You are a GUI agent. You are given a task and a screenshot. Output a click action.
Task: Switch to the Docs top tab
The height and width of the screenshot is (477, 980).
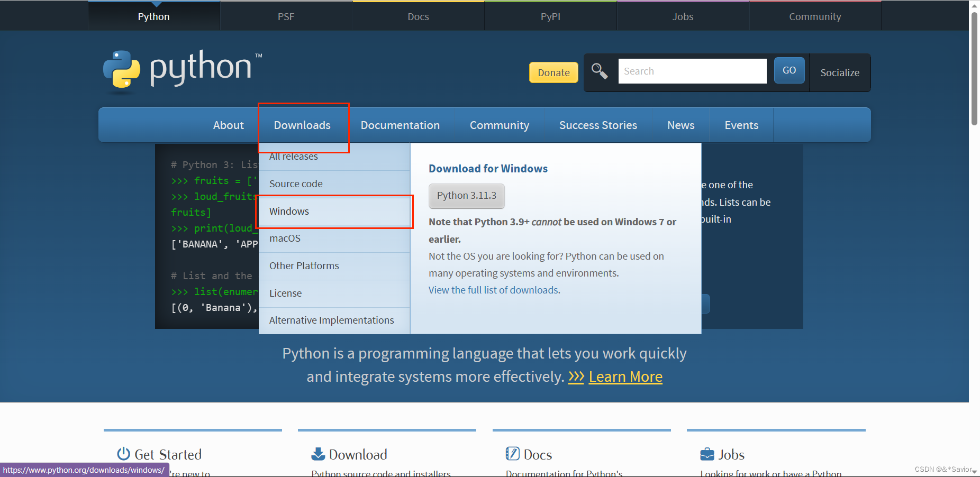[x=419, y=16]
